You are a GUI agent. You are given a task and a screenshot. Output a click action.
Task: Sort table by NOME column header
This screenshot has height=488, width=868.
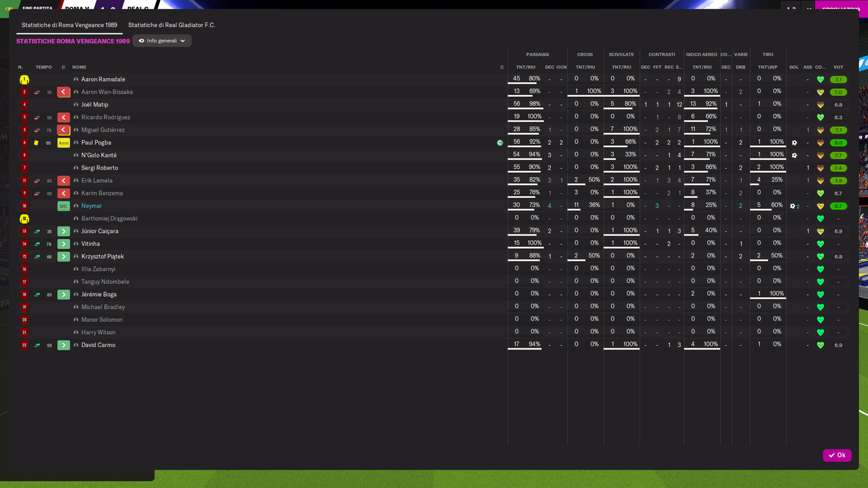point(79,67)
